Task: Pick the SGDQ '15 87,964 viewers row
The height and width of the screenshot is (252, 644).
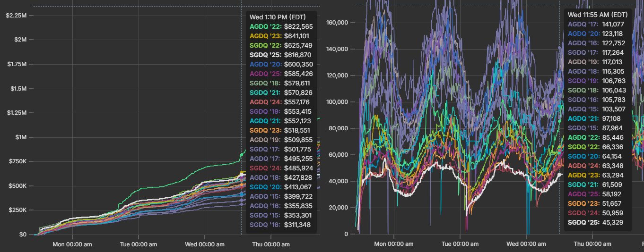Action: [595, 128]
